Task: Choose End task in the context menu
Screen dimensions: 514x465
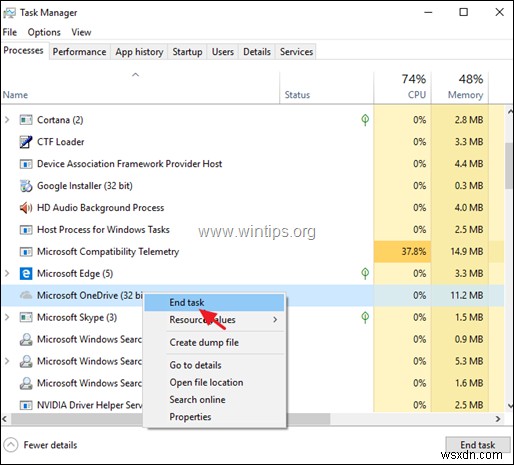Action: 214,303
